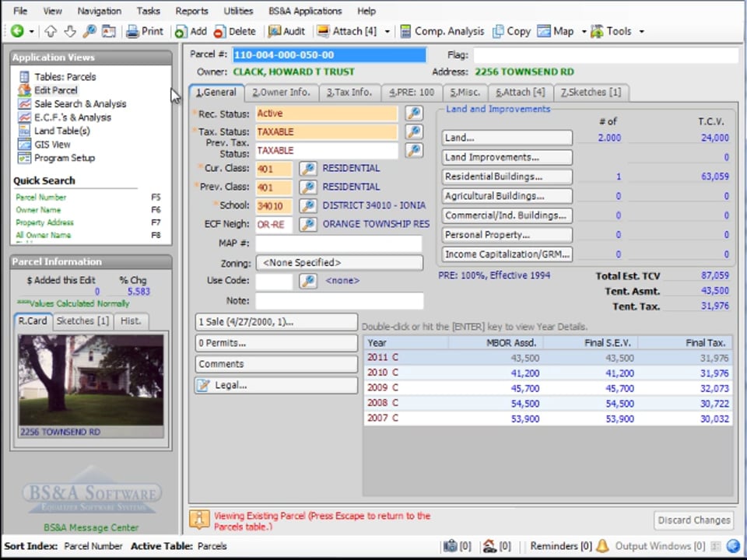747x560 pixels.
Task: Click the Reminders bell icon
Action: pos(602,546)
